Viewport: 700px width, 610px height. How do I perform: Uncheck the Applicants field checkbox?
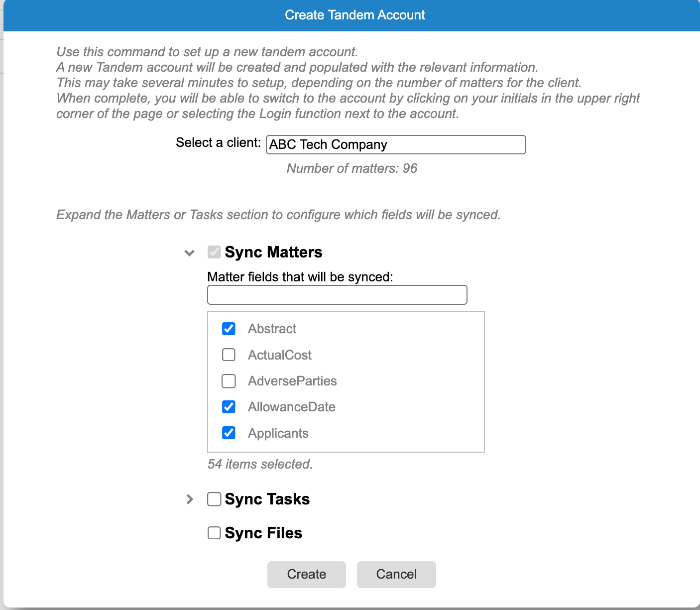[229, 433]
